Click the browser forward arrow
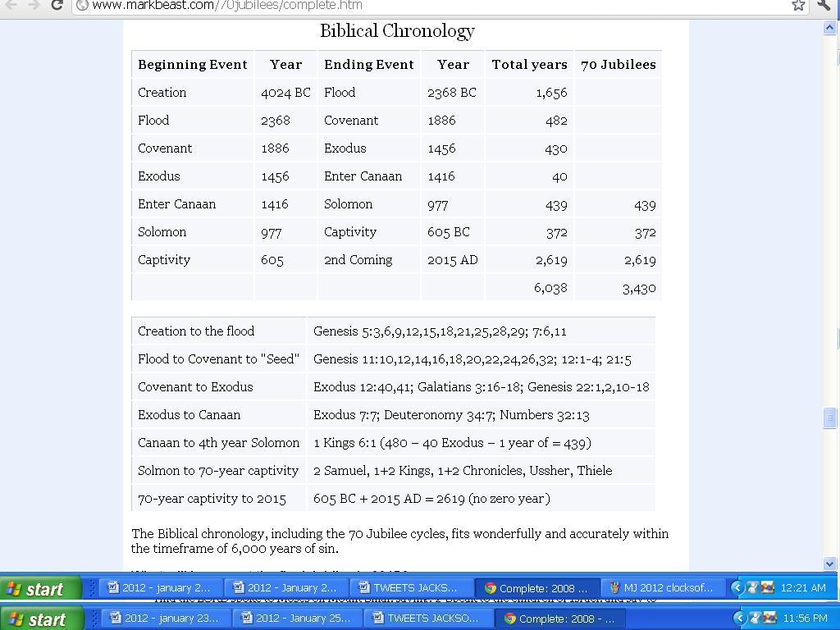This screenshot has height=630, width=840. [x=33, y=6]
